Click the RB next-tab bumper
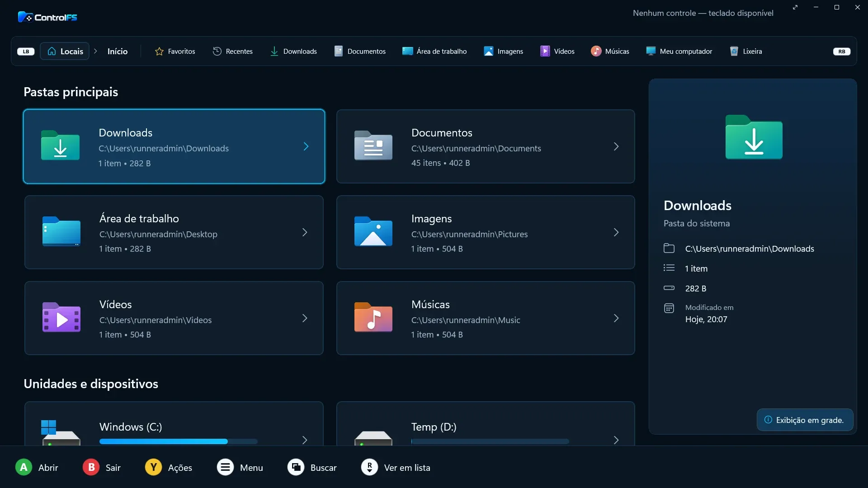The width and height of the screenshot is (868, 488). 842,52
